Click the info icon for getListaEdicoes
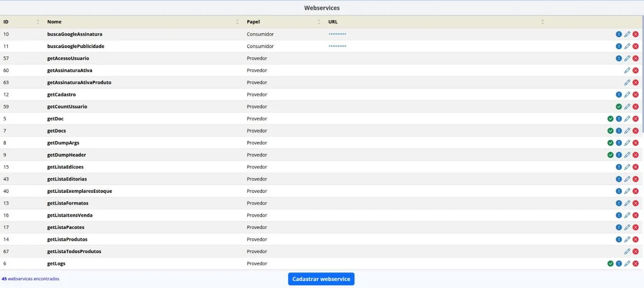Viewport: 644px width, 288px height. point(619,167)
